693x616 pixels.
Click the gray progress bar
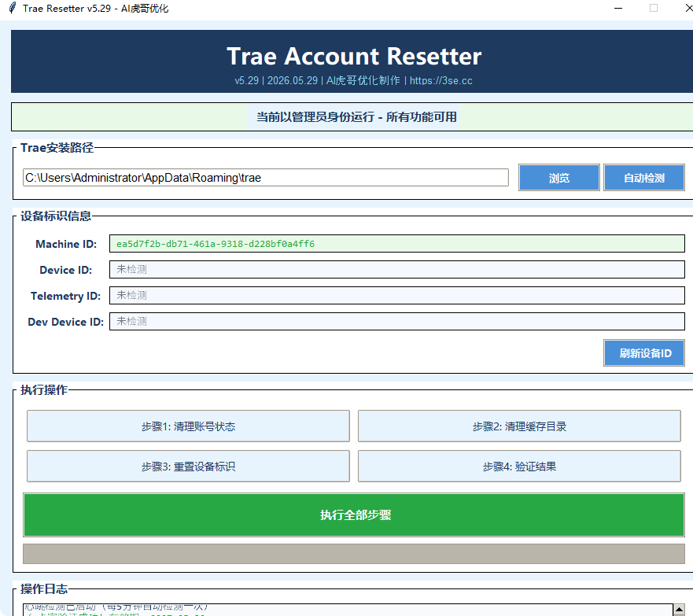pyautogui.click(x=354, y=554)
